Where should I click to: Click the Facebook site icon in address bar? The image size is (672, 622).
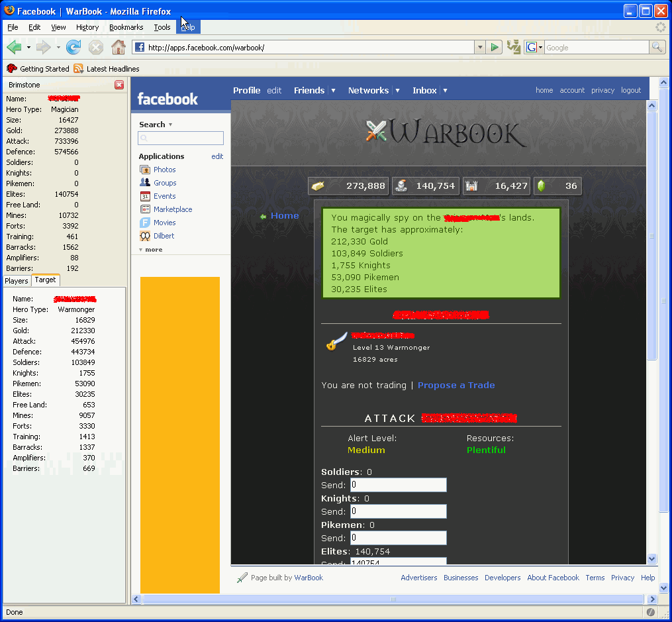pos(140,47)
